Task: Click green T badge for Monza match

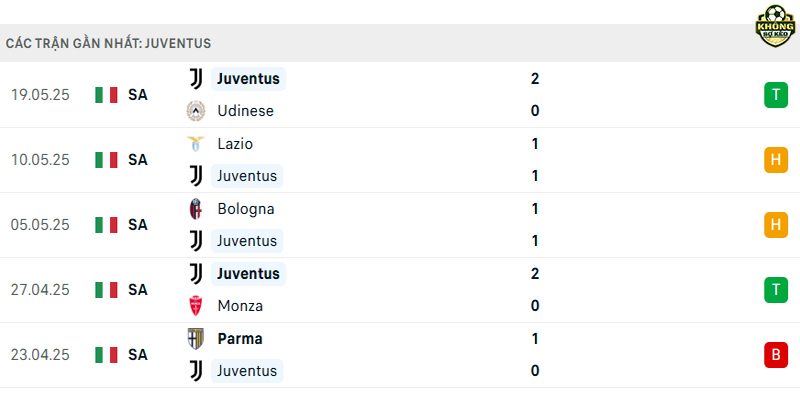Action: (776, 290)
